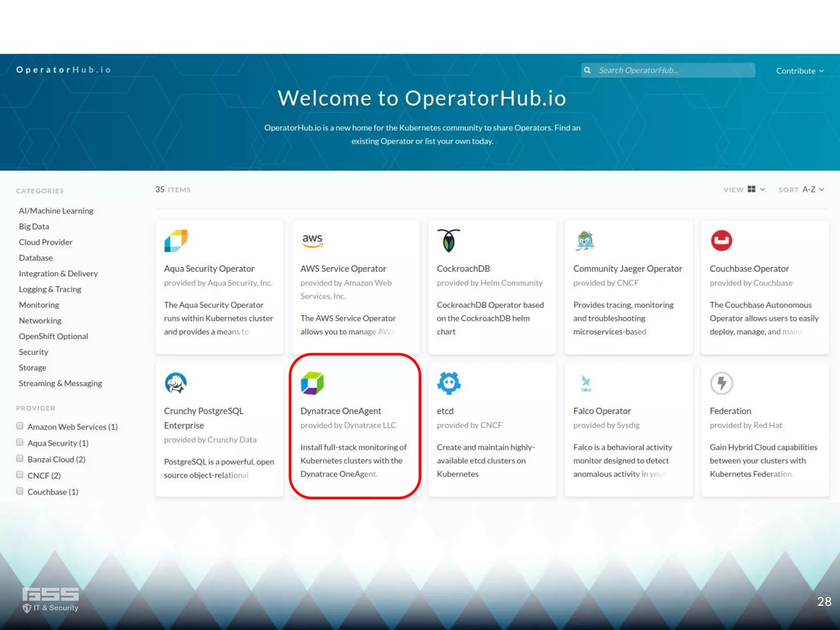Viewport: 840px width, 630px height.
Task: Click the Jaeger gopher mascot icon
Action: click(585, 240)
